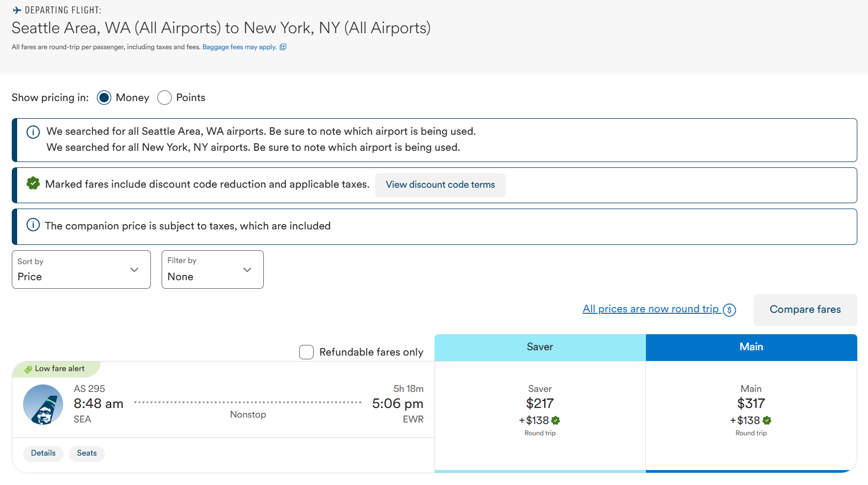Image resolution: width=868 pixels, height=485 pixels.
Task: Click the green discount badge next to Saver $138
Action: point(555,420)
